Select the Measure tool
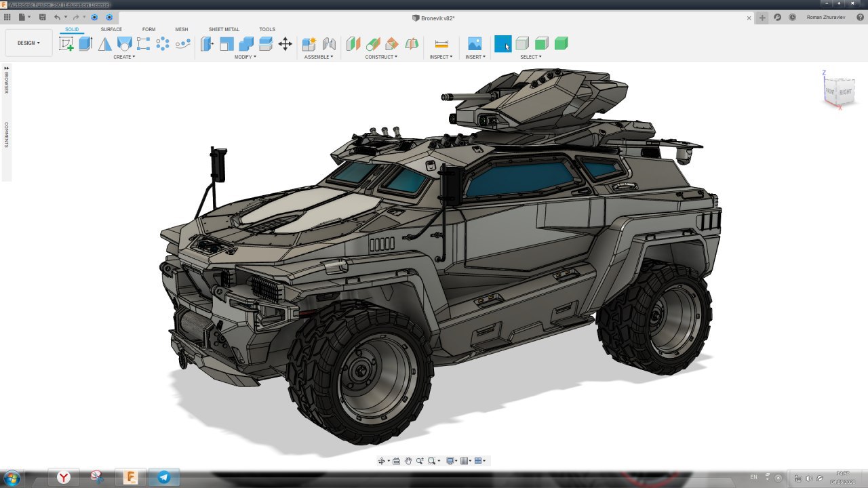 (441, 44)
